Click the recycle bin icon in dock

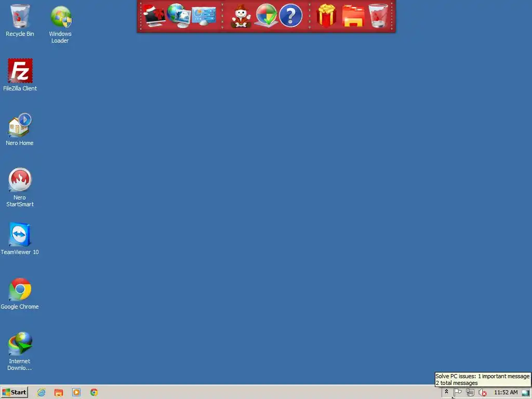point(378,16)
